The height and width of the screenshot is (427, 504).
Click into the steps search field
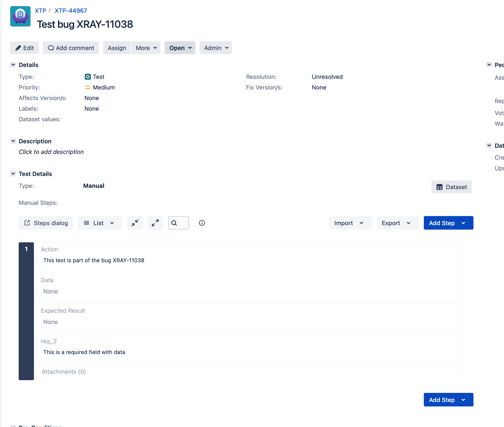pyautogui.click(x=178, y=223)
